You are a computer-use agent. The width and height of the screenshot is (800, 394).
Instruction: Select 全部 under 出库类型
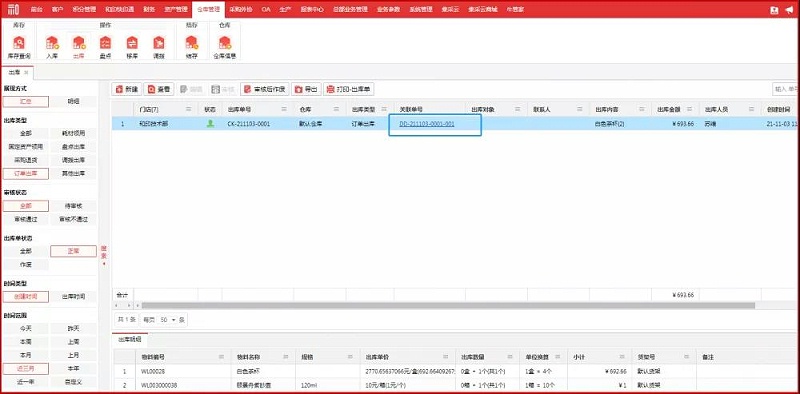click(26, 133)
